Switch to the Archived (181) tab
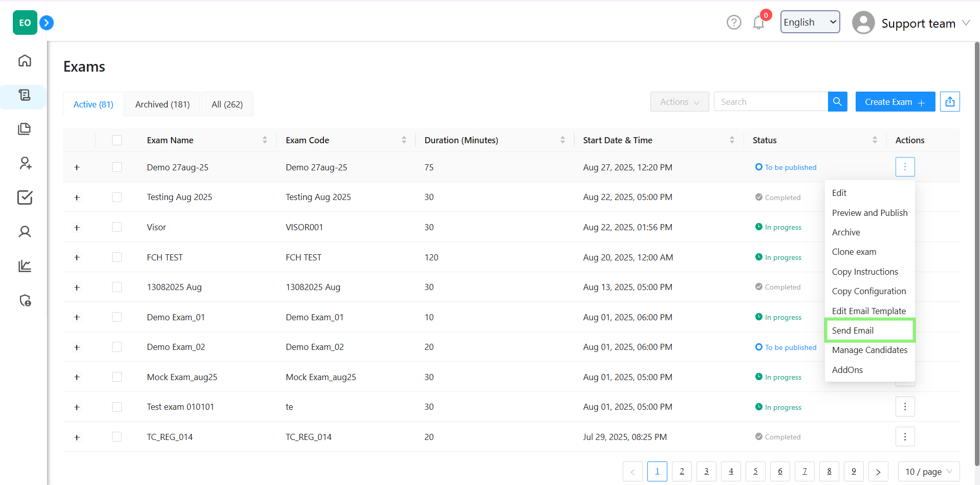 click(162, 104)
